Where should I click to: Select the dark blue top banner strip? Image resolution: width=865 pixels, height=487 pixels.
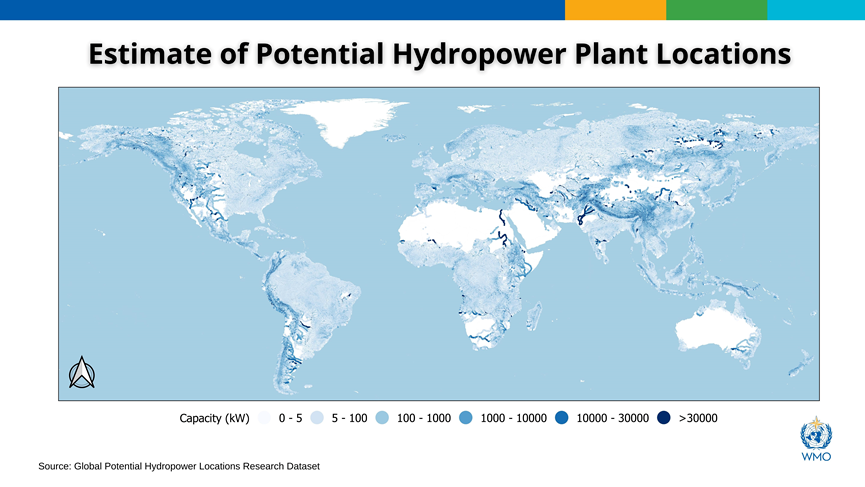(x=282, y=10)
